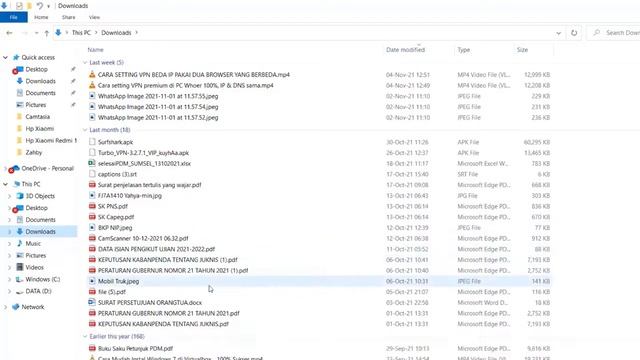The width and height of the screenshot is (640, 360).
Task: Click the undo icon in title bar
Action: click(x=40, y=6)
